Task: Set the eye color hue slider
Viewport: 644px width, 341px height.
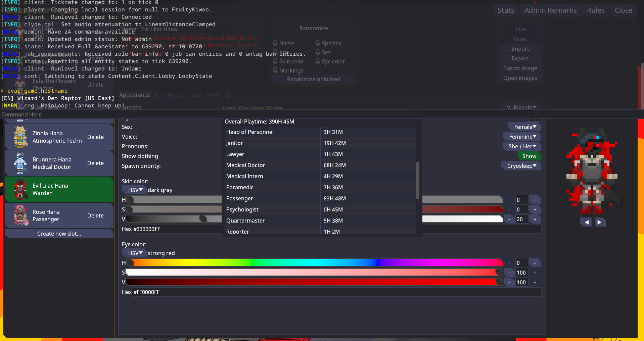Action: click(x=315, y=263)
